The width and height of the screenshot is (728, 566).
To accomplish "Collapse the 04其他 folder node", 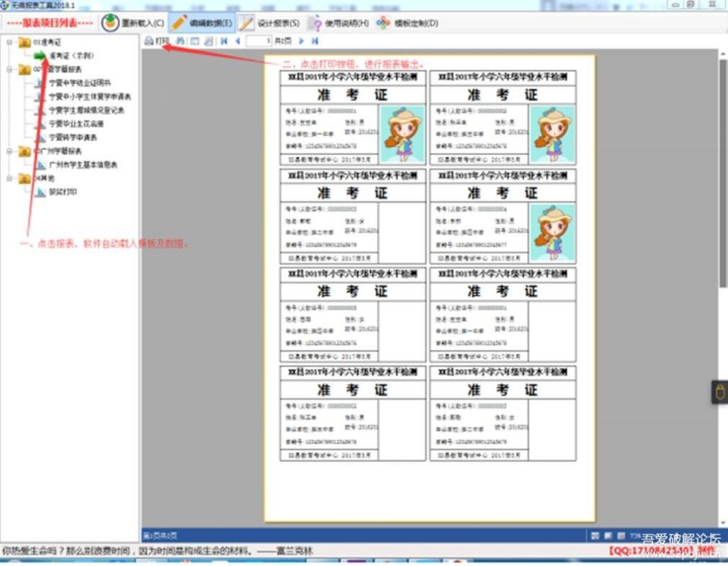I will 9,178.
